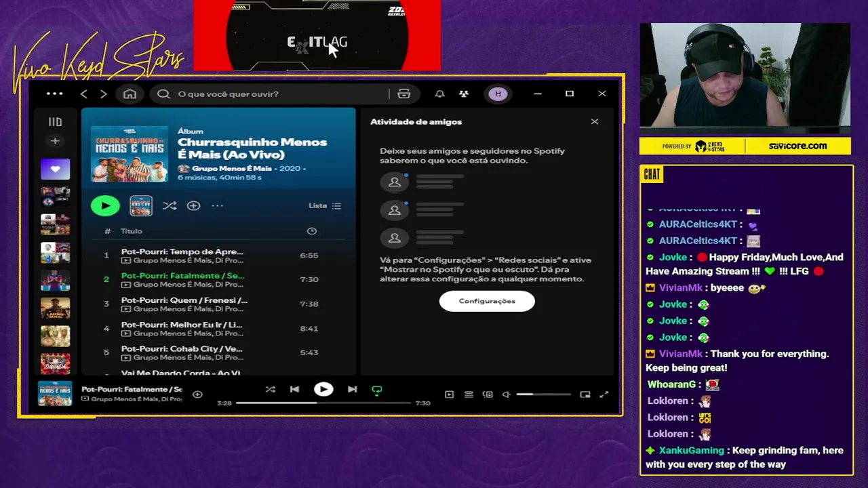Click the 'Configurações' button

point(487,301)
